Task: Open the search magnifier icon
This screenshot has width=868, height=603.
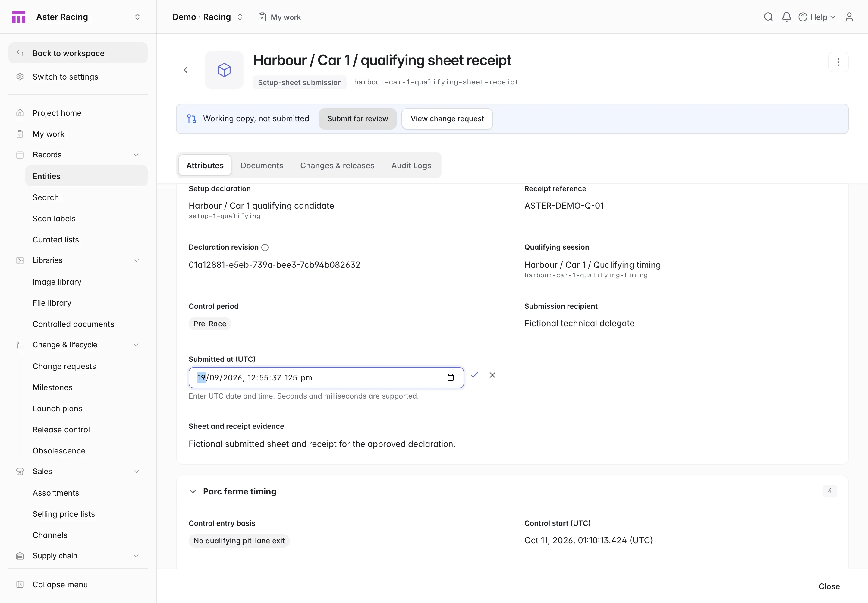Action: (x=768, y=17)
